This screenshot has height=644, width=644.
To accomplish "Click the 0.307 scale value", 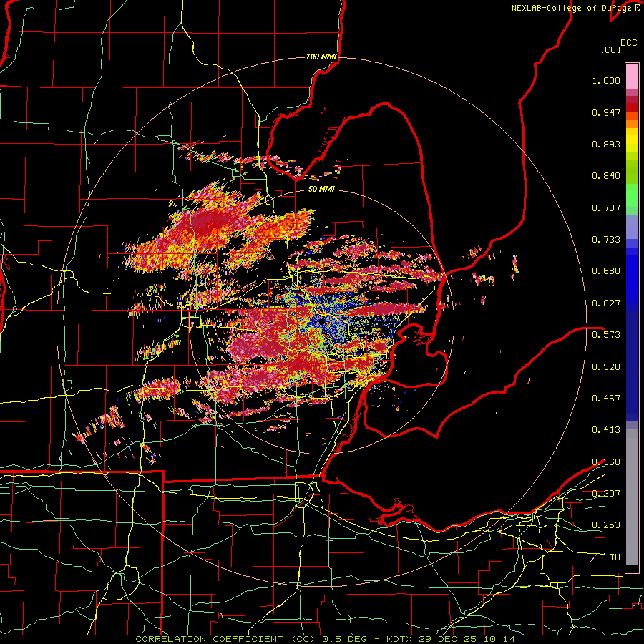I will pyautogui.click(x=606, y=493).
